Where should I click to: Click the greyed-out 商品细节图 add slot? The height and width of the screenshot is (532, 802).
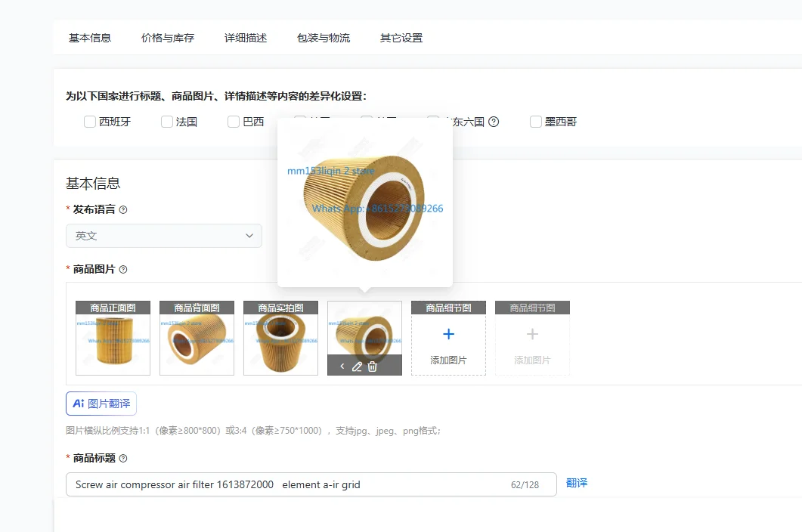pos(532,338)
